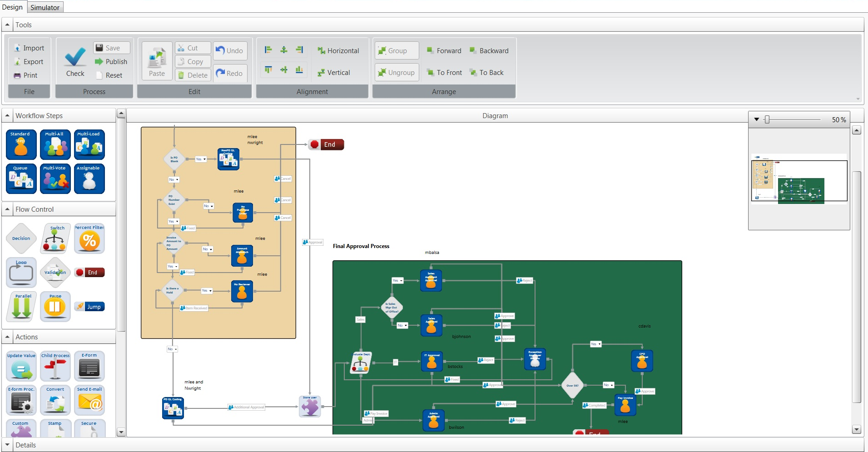Collapse the Workflow Steps section
Image resolution: width=868 pixels, height=452 pixels.
pyautogui.click(x=7, y=116)
